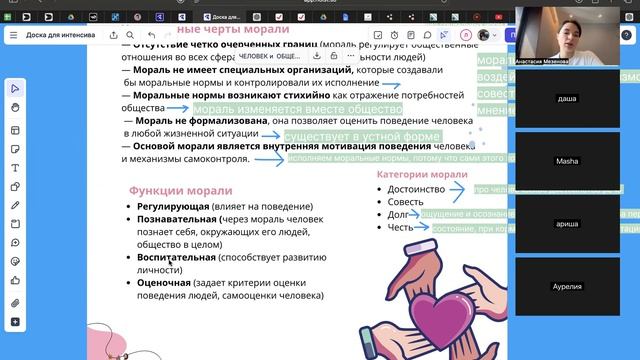Open the templates tool
640x360 pixels.
coord(15,131)
